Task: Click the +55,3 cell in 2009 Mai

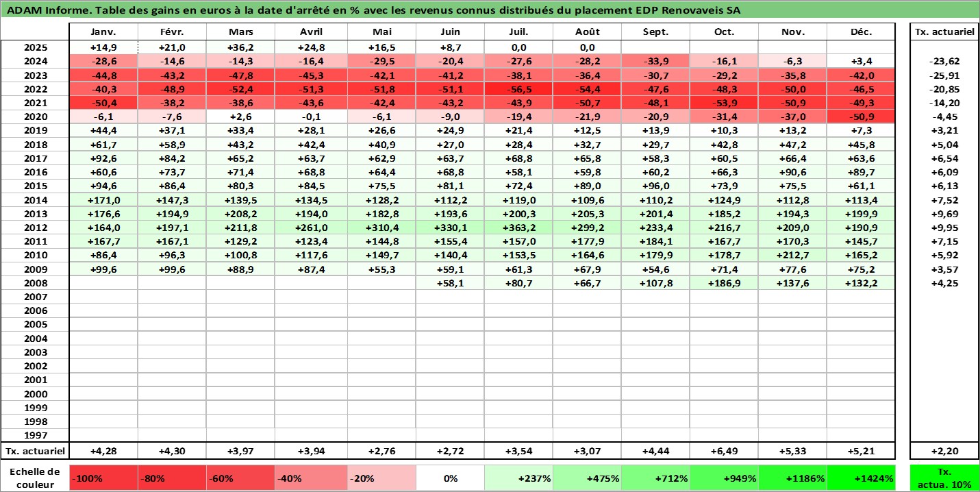Action: 381,269
